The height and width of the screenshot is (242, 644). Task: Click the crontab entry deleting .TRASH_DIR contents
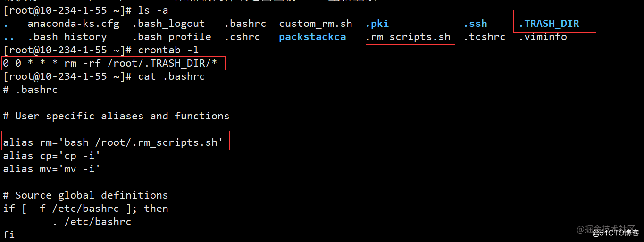point(113,63)
